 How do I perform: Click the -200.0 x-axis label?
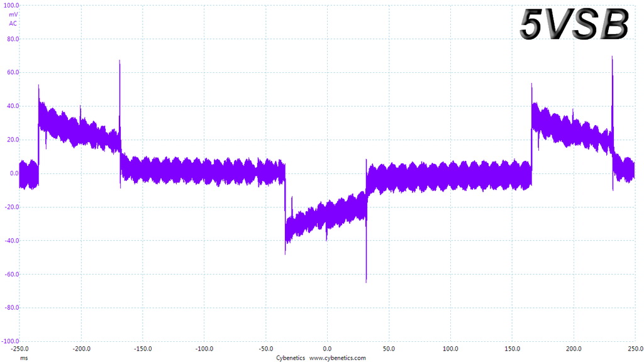tap(81, 349)
